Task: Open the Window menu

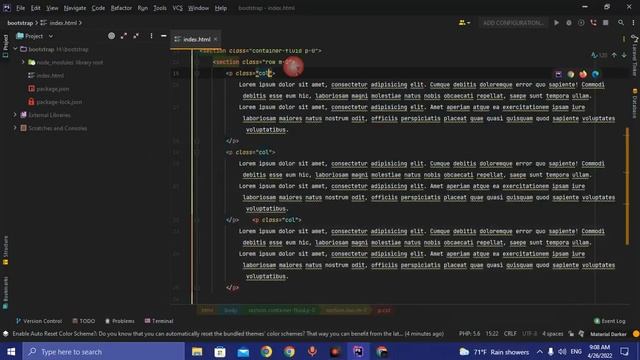Action: click(x=198, y=8)
